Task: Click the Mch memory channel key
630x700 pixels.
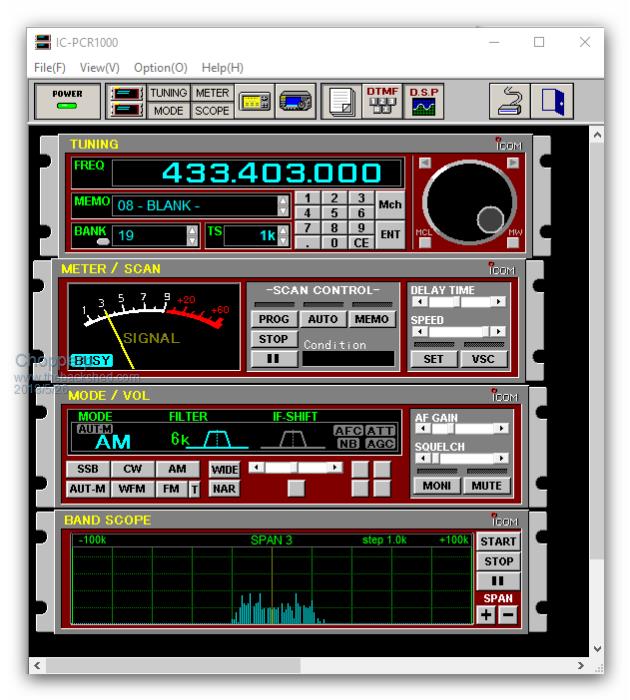Action: coord(390,205)
